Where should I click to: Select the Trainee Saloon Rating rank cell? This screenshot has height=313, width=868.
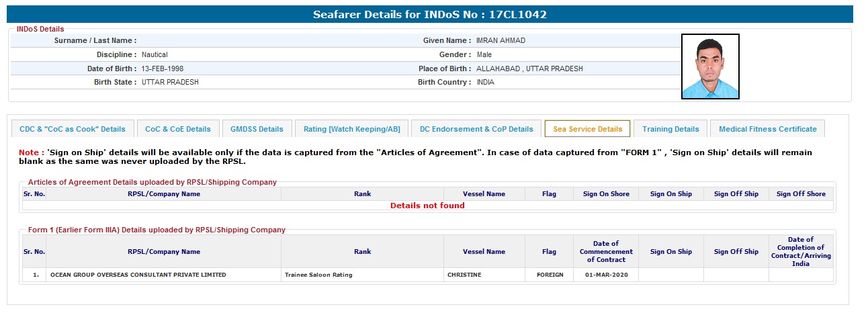[318, 275]
